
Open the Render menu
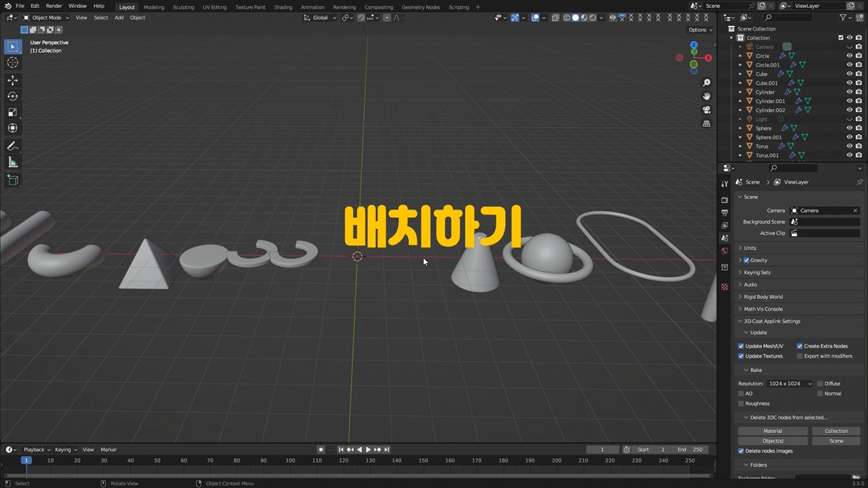tap(53, 6)
